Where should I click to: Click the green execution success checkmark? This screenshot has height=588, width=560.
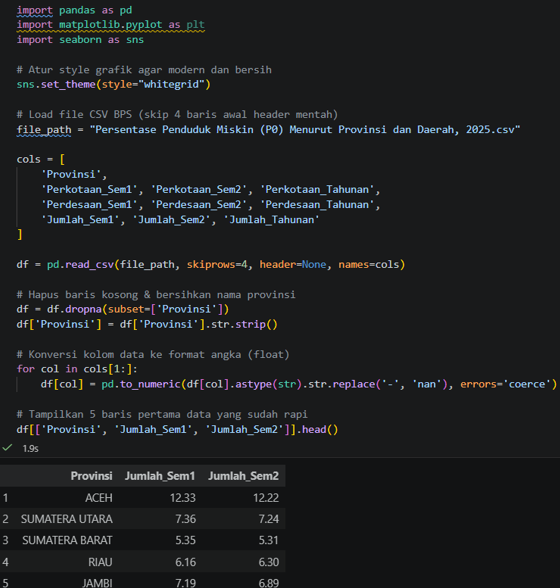click(x=7, y=448)
